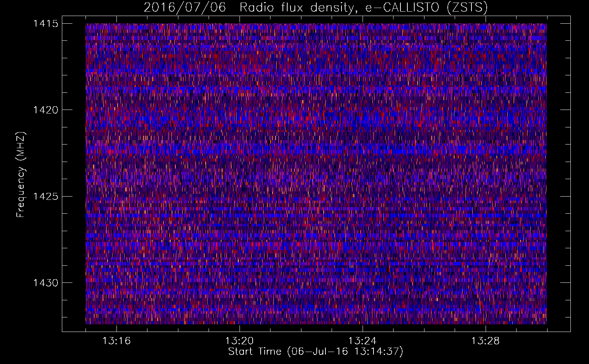Image resolution: width=589 pixels, height=364 pixels.
Task: Click the 13:28 time tick label
Action: (x=486, y=341)
